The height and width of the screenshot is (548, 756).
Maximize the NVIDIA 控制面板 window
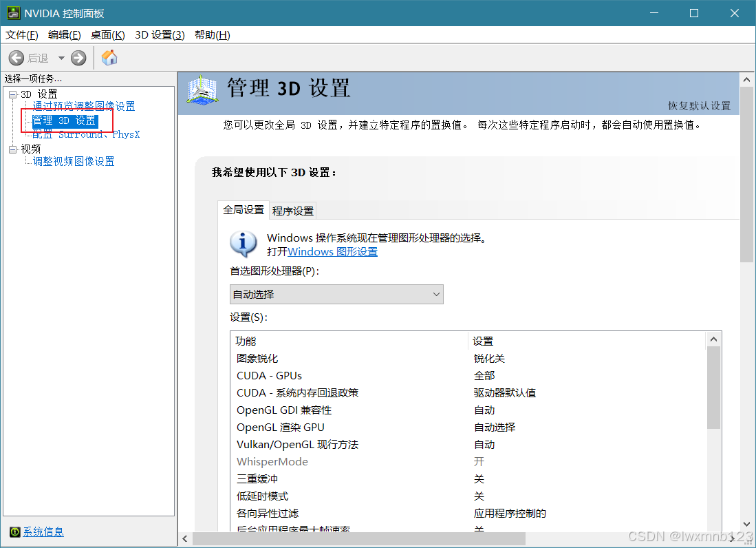tap(694, 13)
